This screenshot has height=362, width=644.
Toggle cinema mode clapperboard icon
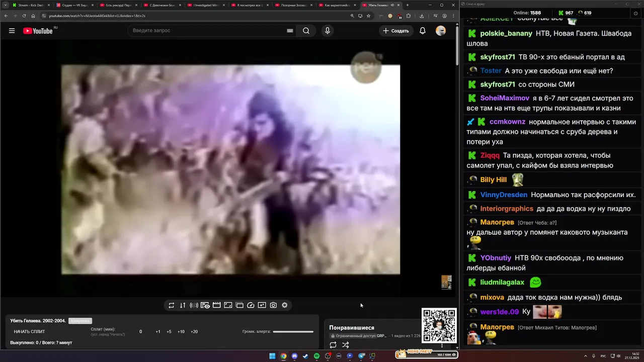[216, 305]
